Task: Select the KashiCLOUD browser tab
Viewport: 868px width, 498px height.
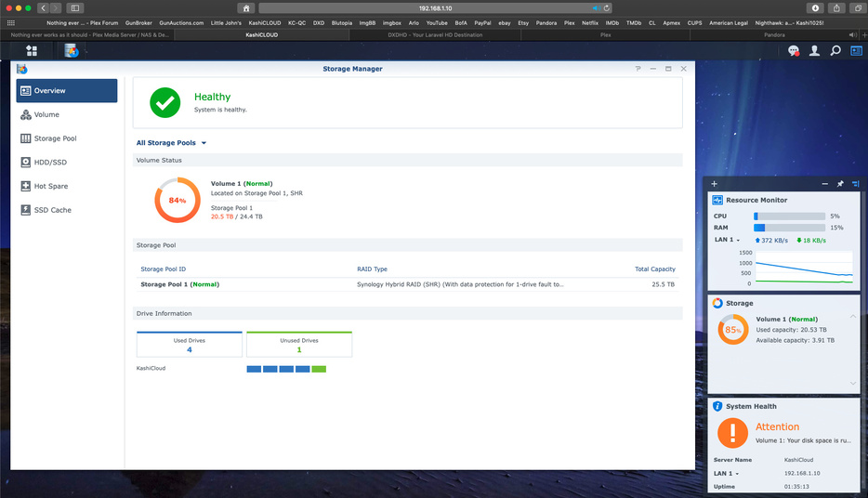Action: click(x=262, y=35)
